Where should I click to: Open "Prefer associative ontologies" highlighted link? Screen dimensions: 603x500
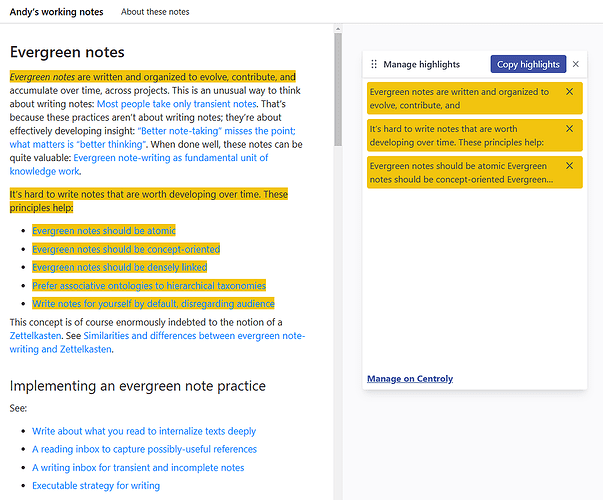(149, 286)
